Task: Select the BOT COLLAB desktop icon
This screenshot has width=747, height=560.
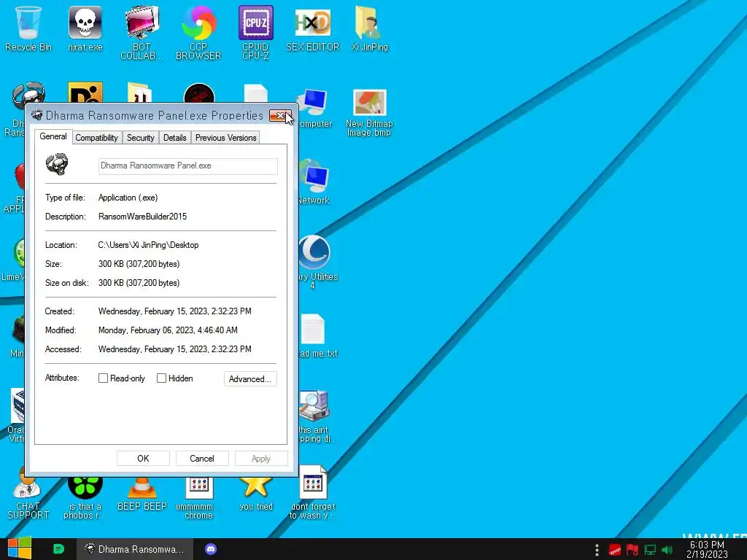Action: tap(142, 32)
